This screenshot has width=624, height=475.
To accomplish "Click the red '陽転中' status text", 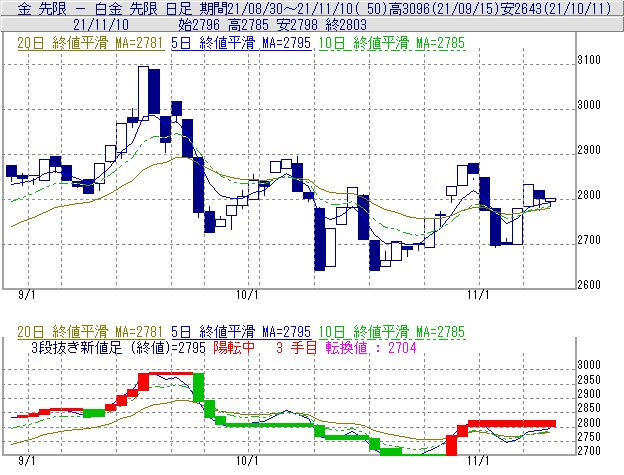I will [x=234, y=348].
